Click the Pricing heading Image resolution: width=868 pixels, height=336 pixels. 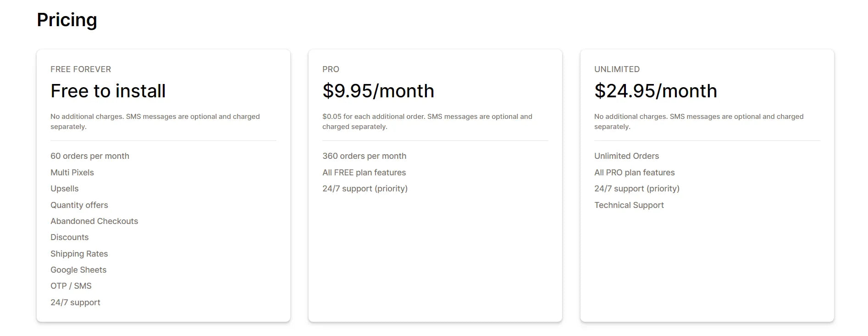click(67, 20)
